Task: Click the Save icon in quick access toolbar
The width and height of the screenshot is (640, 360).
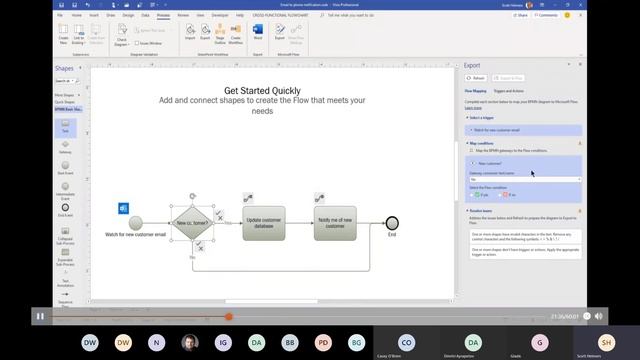Action: coord(62,5)
